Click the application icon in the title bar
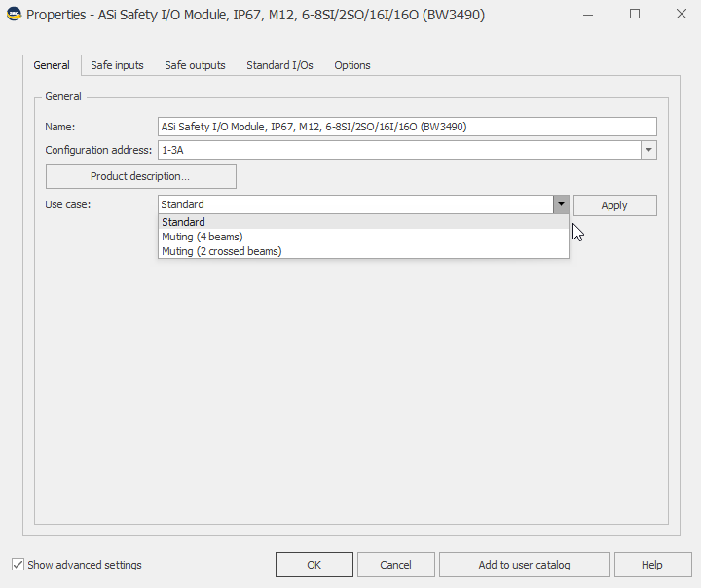This screenshot has width=701, height=588. pyautogui.click(x=14, y=15)
